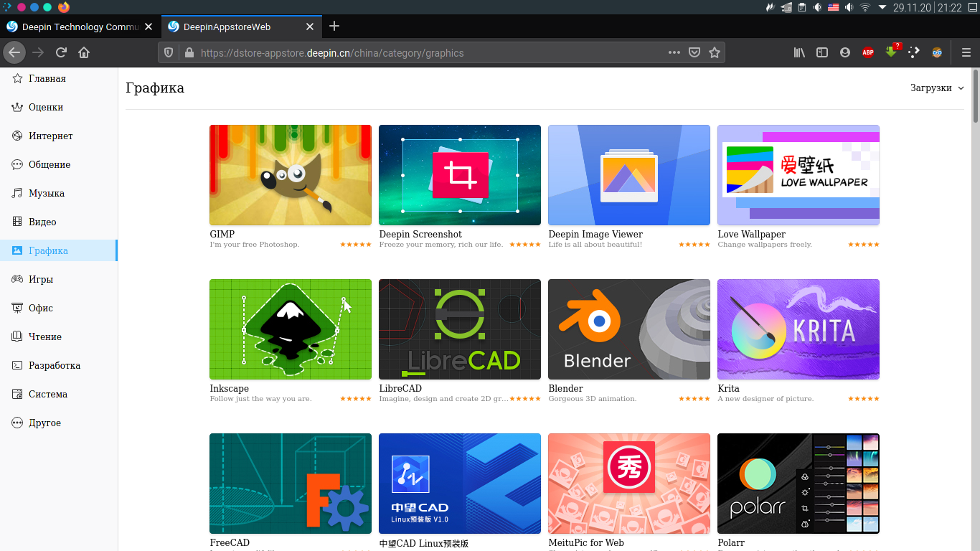Image resolution: width=980 pixels, height=551 pixels.
Task: Open the Firefox library icon
Action: click(799, 52)
